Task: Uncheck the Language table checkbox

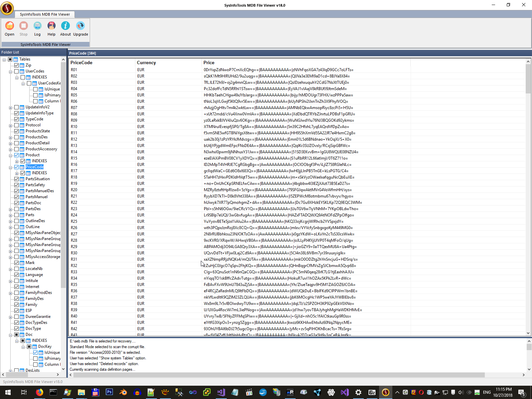Action: click(x=16, y=275)
